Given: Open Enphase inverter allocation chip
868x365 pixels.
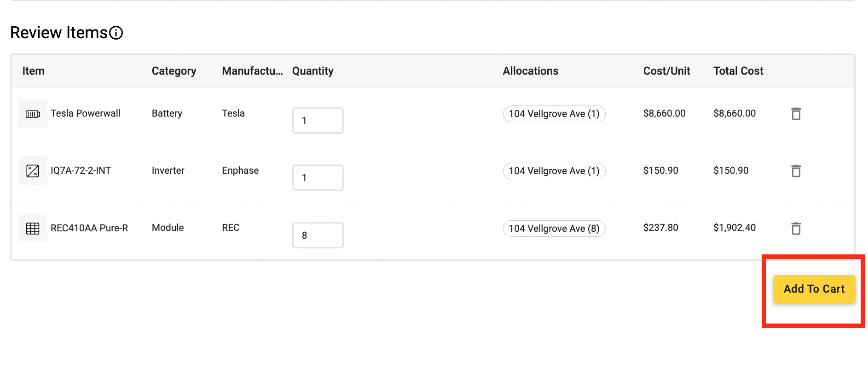Looking at the screenshot, I should click(x=554, y=171).
